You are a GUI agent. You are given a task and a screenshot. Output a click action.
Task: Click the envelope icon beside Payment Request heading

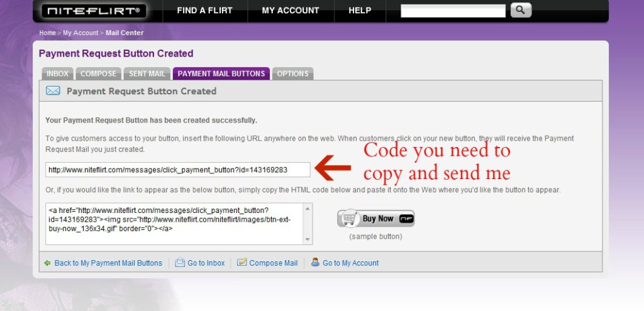(53, 90)
